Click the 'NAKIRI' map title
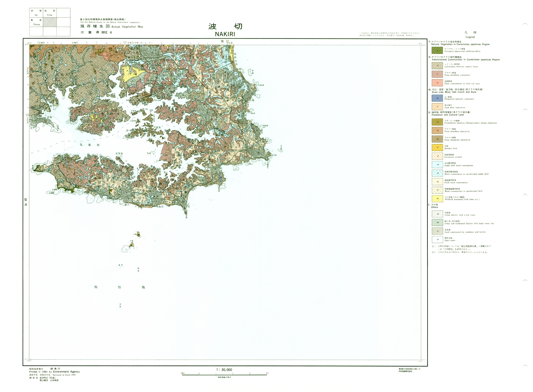Screen dimensions: 533x392 [225, 34]
